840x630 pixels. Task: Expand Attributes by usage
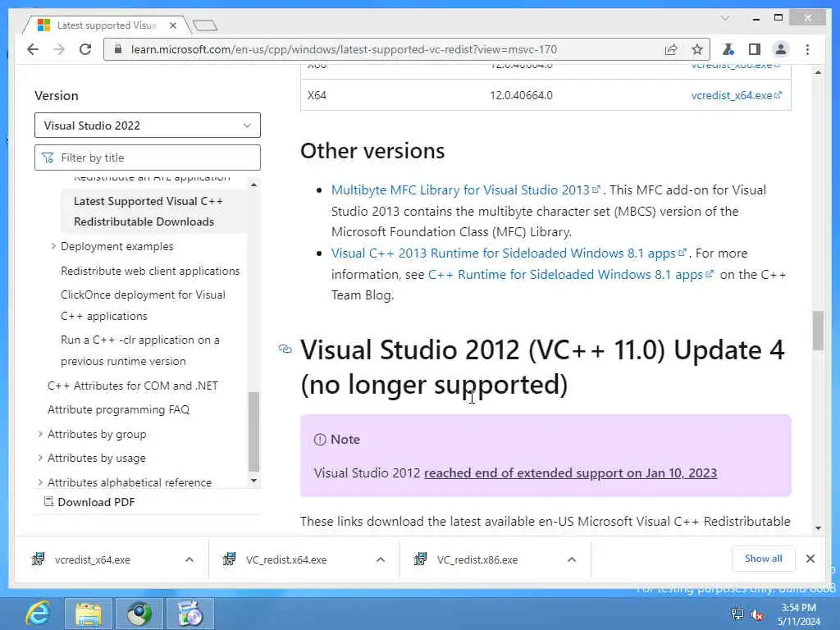point(40,458)
